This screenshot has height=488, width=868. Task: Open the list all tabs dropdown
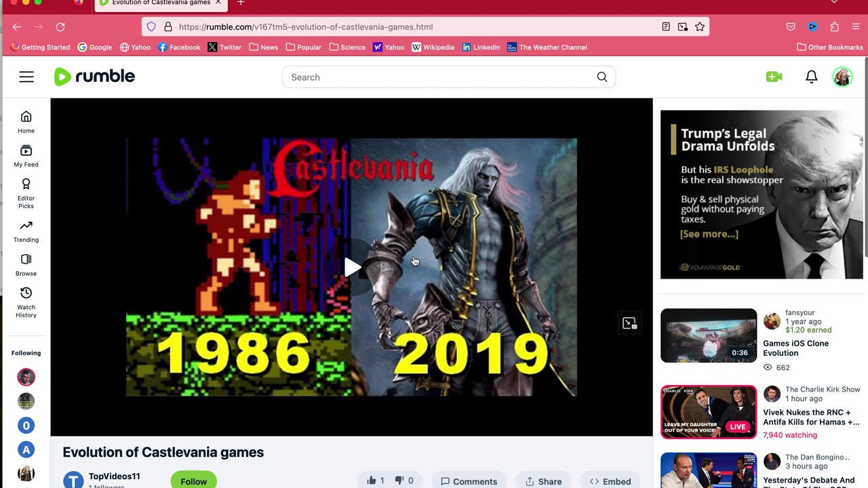pos(834,3)
